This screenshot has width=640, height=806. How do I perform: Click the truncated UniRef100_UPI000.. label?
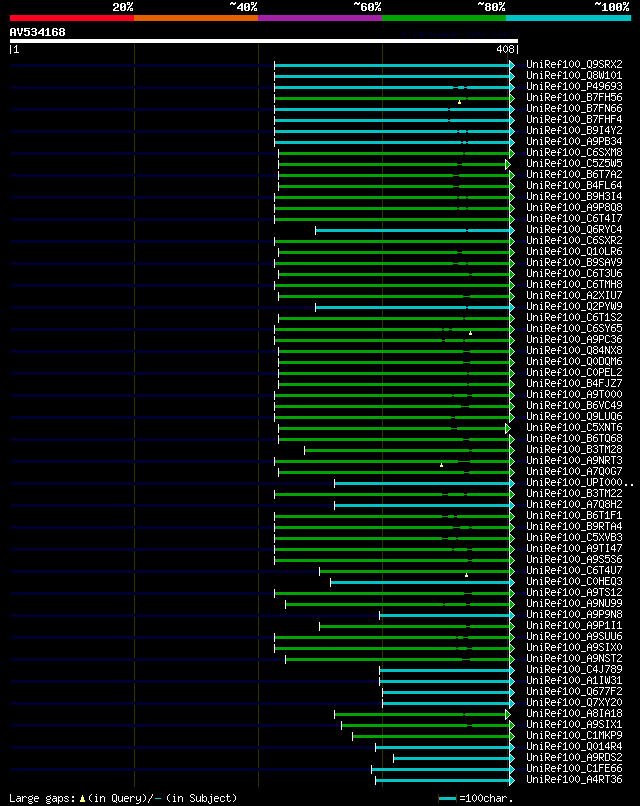click(580, 482)
